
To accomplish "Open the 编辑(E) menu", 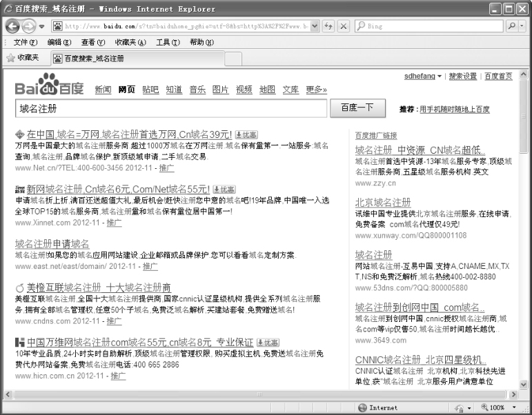I will pyautogui.click(x=59, y=42).
